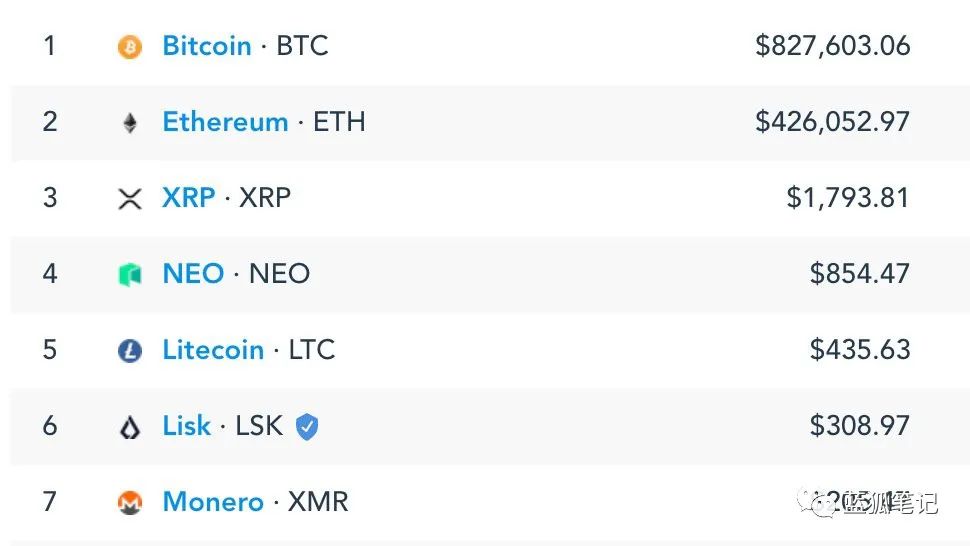Click the $854.47 value for NEO
The height and width of the screenshot is (546, 970).
tap(860, 274)
